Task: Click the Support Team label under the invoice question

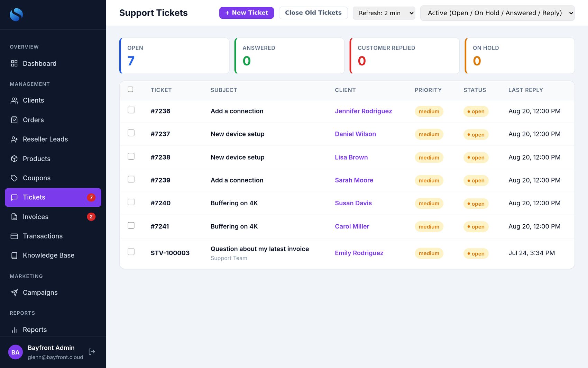Action: click(x=229, y=258)
